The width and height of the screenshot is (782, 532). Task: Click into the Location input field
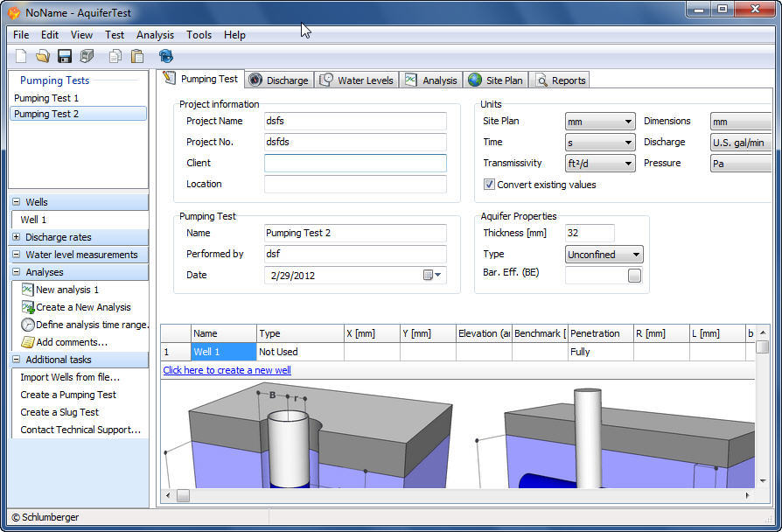pos(355,184)
